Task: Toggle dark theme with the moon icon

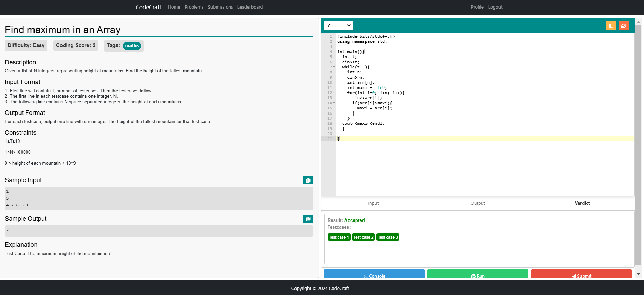Action: click(611, 26)
